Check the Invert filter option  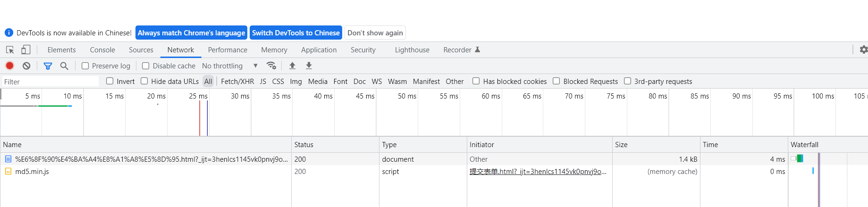tap(110, 81)
